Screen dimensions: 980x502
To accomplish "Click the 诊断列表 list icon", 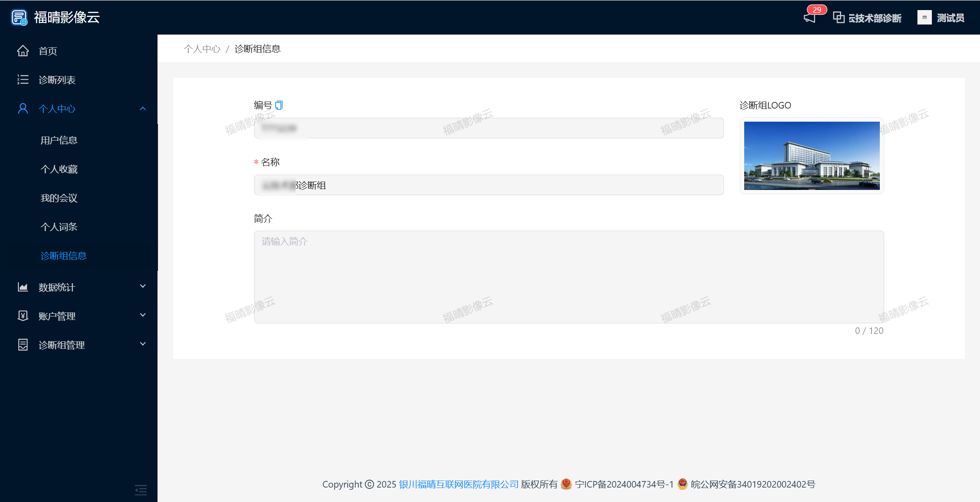I will click(x=23, y=80).
